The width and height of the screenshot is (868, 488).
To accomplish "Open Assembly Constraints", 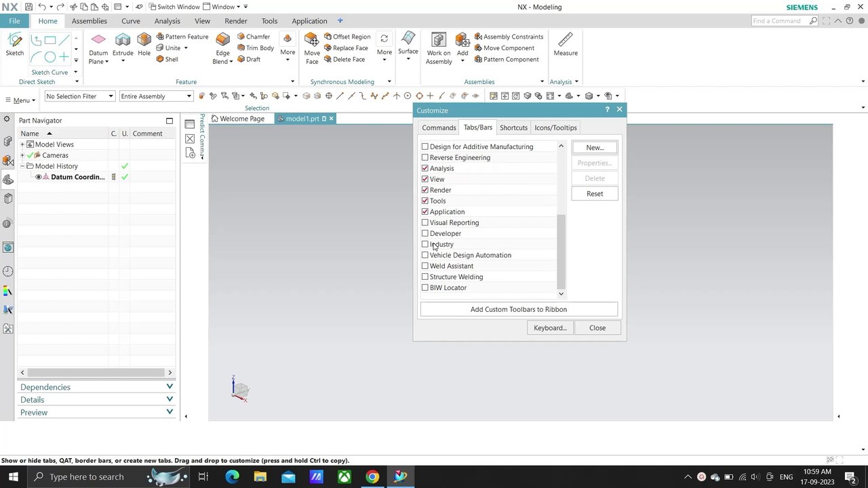I will click(x=509, y=37).
